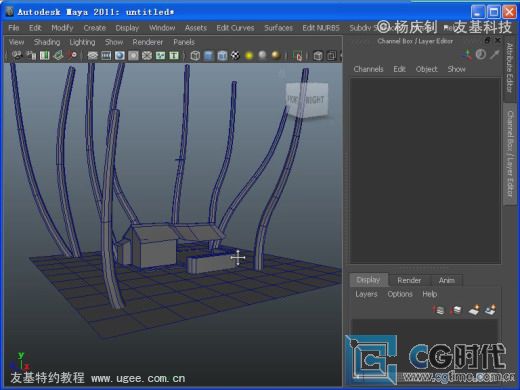Click the Attribute Editor vertical side tab
Image resolution: width=520 pixels, height=390 pixels.
pyautogui.click(x=509, y=68)
